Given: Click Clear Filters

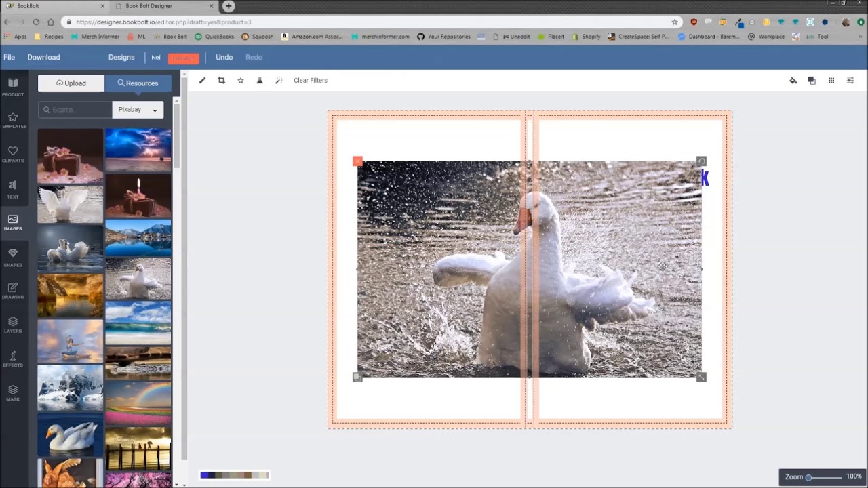Looking at the screenshot, I should point(311,80).
